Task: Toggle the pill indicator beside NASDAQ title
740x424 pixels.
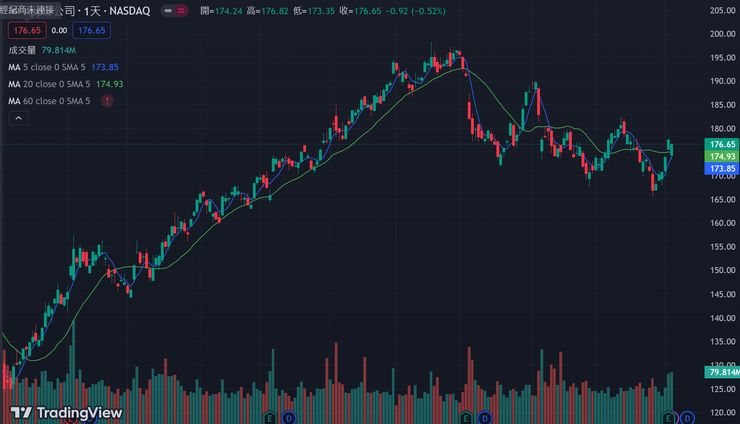Action: [172, 11]
